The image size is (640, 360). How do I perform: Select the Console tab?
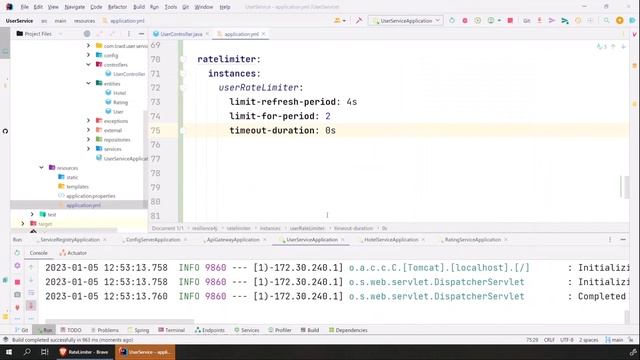pyautogui.click(x=38, y=253)
